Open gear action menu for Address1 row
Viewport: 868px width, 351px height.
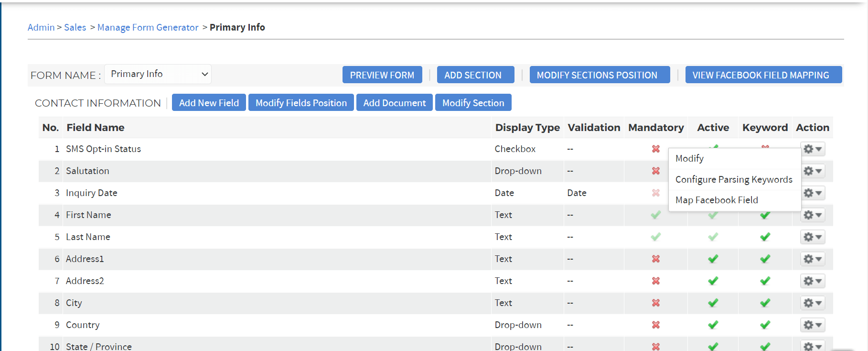(812, 259)
